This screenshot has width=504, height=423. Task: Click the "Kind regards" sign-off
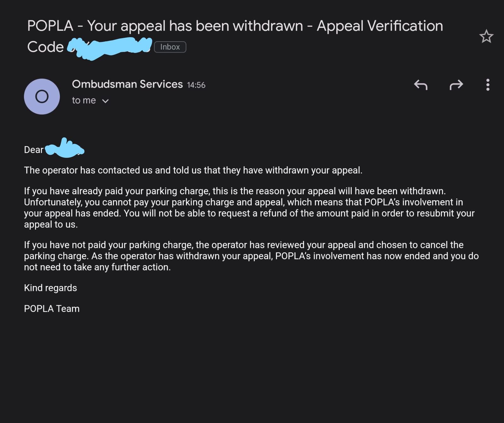pyautogui.click(x=50, y=288)
